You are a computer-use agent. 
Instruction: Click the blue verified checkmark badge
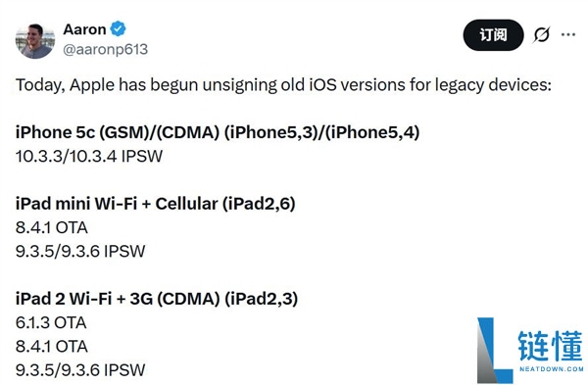click(119, 28)
